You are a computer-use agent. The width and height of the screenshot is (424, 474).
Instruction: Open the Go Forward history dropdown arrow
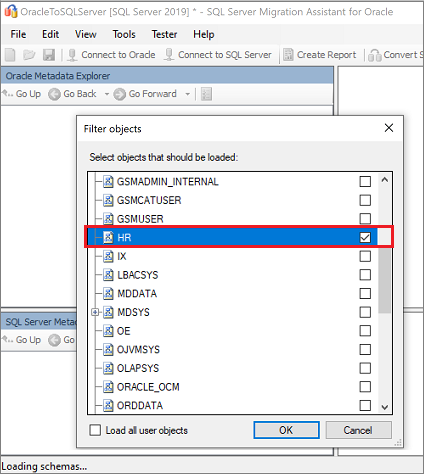[x=188, y=94]
